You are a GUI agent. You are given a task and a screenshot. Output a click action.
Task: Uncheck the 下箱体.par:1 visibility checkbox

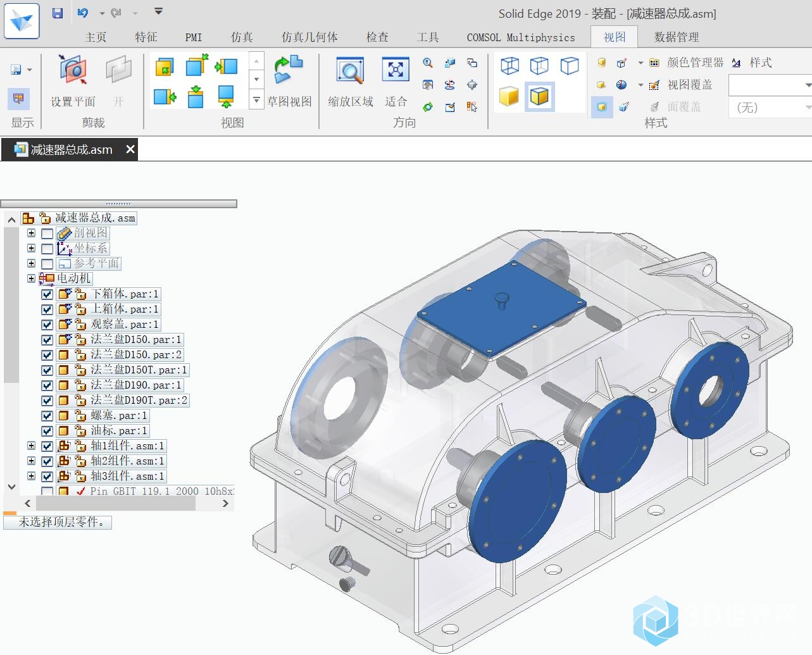[47, 294]
